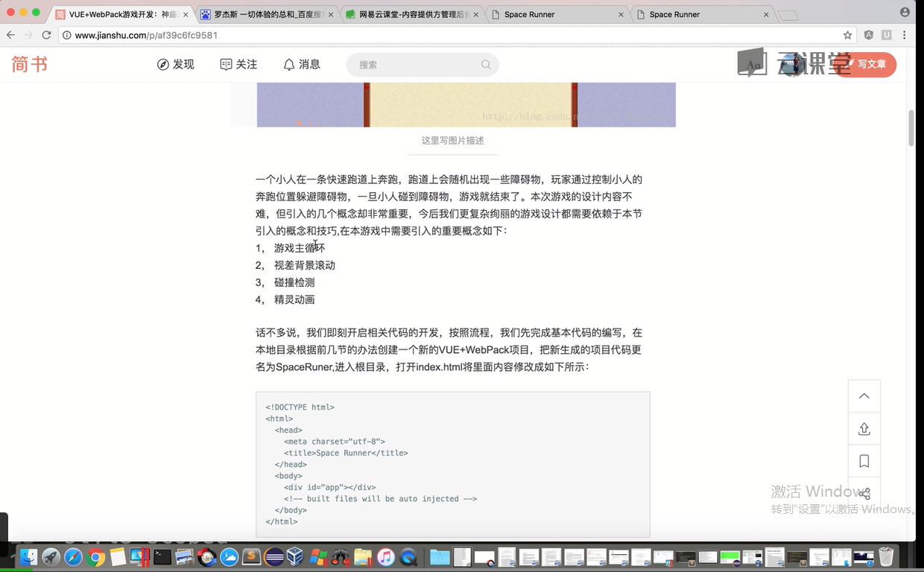
Task: Open Safari compass icon in the Dock
Action: pos(73,557)
